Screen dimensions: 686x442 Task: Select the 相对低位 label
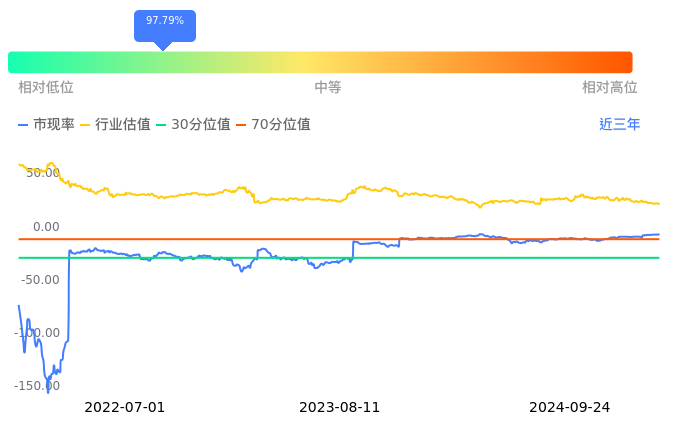click(x=46, y=88)
